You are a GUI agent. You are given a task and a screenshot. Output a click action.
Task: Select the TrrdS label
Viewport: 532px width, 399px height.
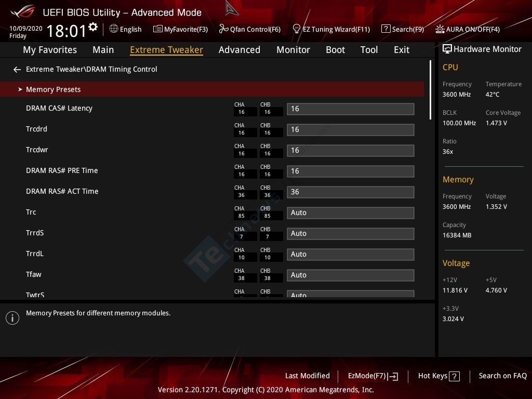tap(35, 233)
